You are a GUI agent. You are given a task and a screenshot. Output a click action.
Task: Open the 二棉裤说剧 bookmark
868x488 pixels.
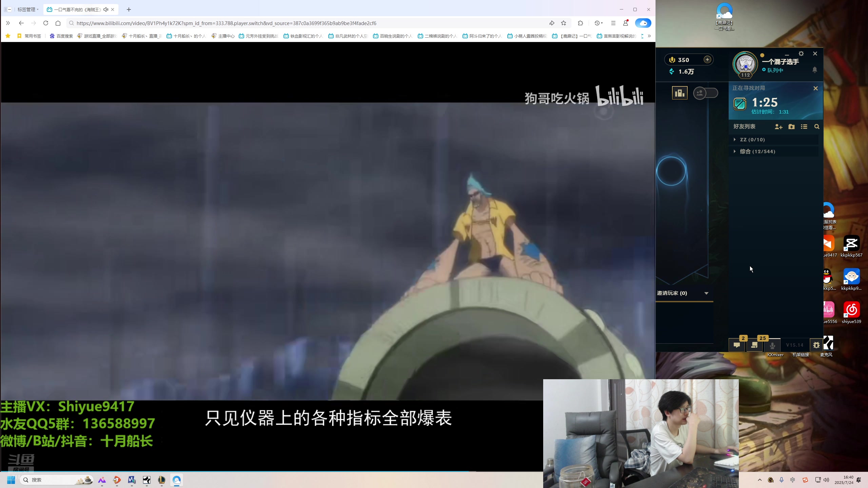438,36
